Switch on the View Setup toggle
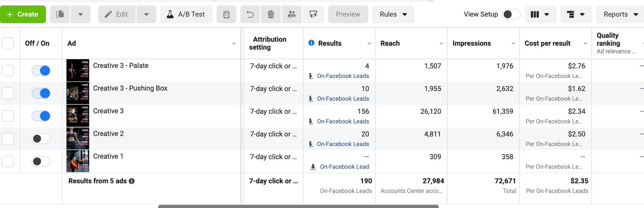The height and width of the screenshot is (208, 644). pyautogui.click(x=511, y=14)
